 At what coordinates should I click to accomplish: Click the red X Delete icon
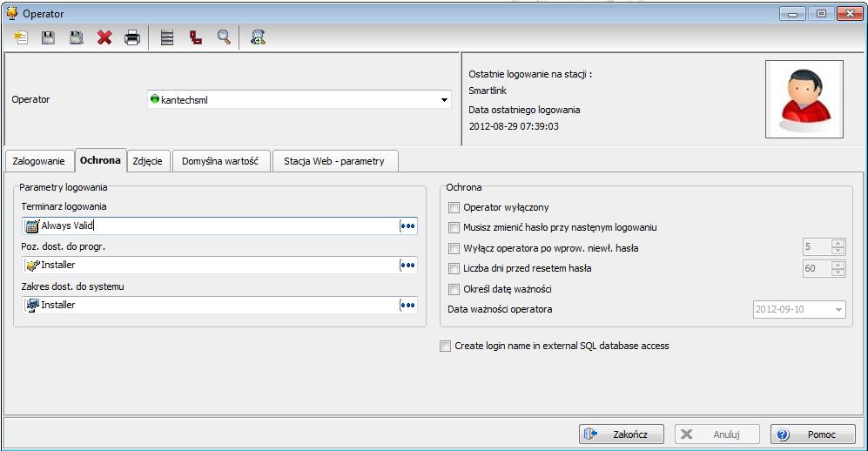104,37
